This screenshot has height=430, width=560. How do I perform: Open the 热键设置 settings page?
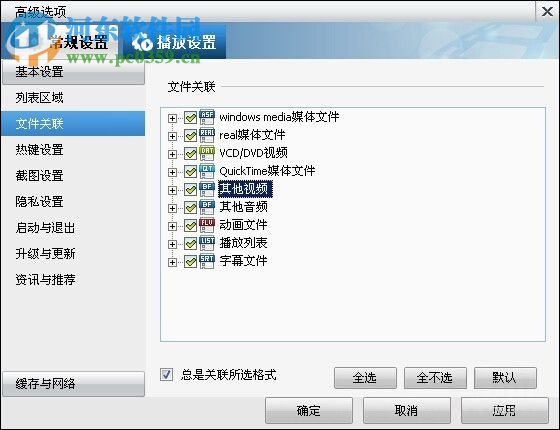point(73,150)
